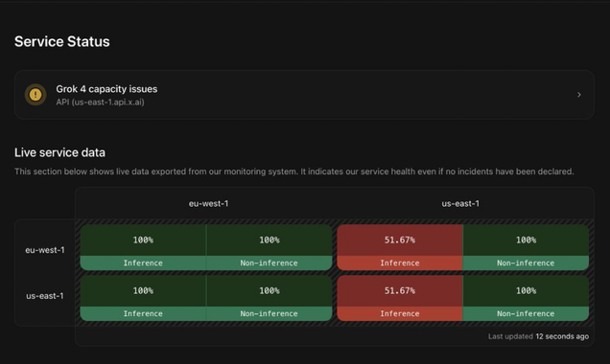Click the Live service data heading
The image size is (610, 364).
click(59, 152)
